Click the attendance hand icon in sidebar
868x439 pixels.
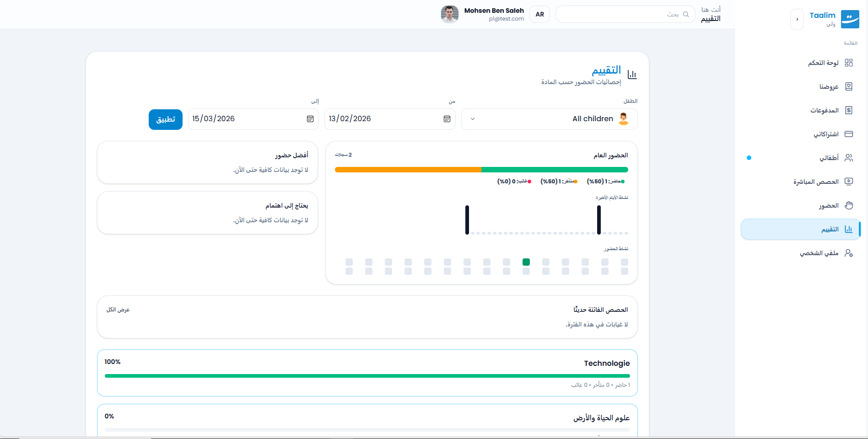click(x=848, y=205)
